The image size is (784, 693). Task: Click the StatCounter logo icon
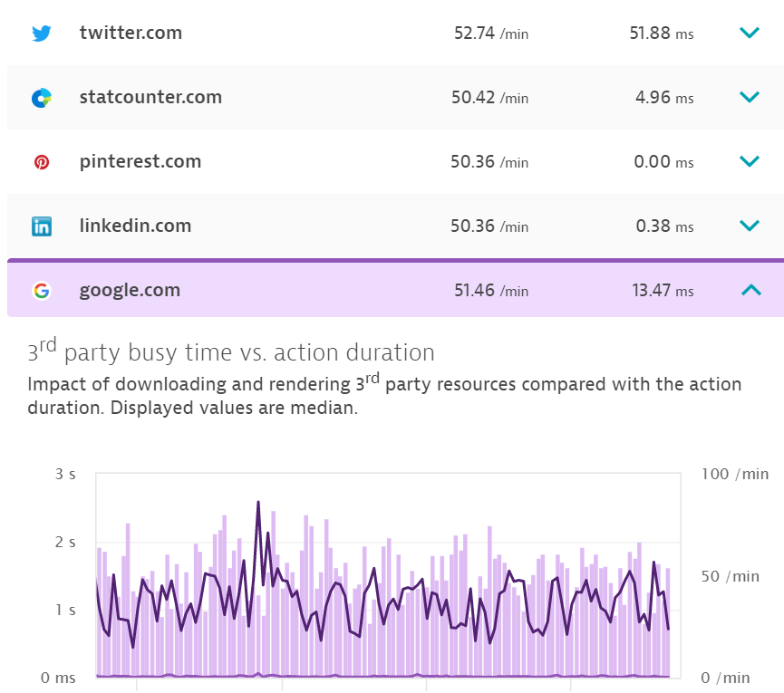coord(42,98)
